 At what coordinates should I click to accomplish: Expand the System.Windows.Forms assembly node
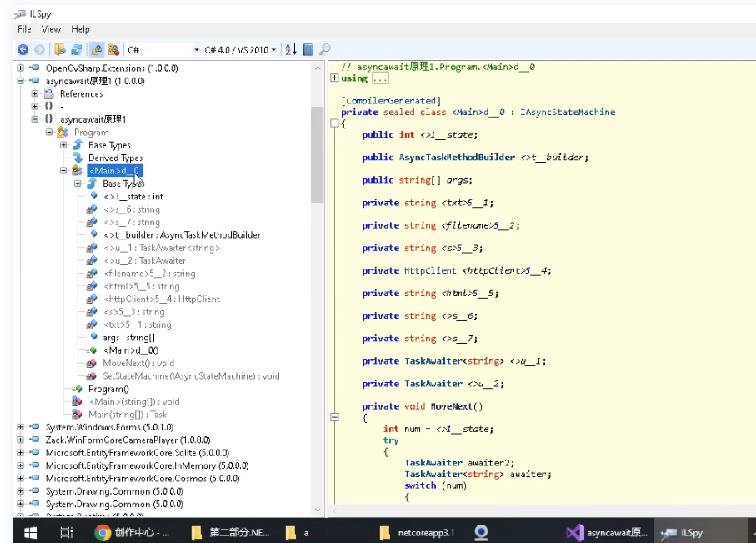pyautogui.click(x=20, y=427)
